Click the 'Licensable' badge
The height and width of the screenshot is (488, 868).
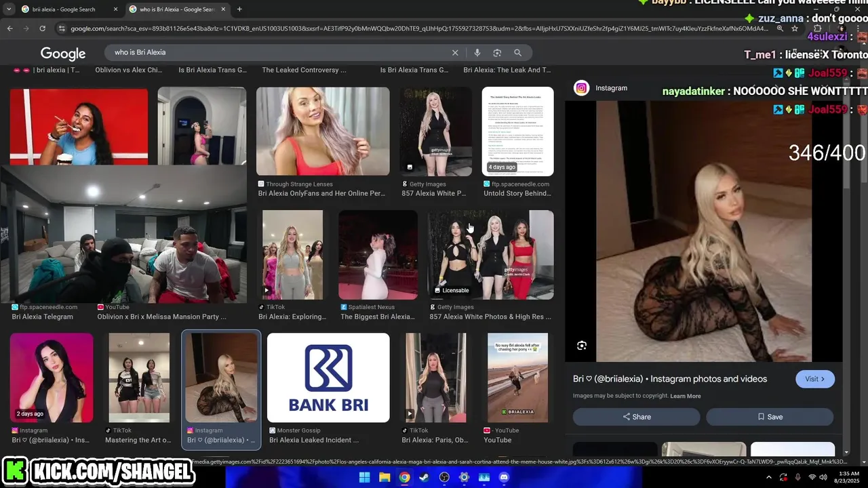(x=450, y=290)
